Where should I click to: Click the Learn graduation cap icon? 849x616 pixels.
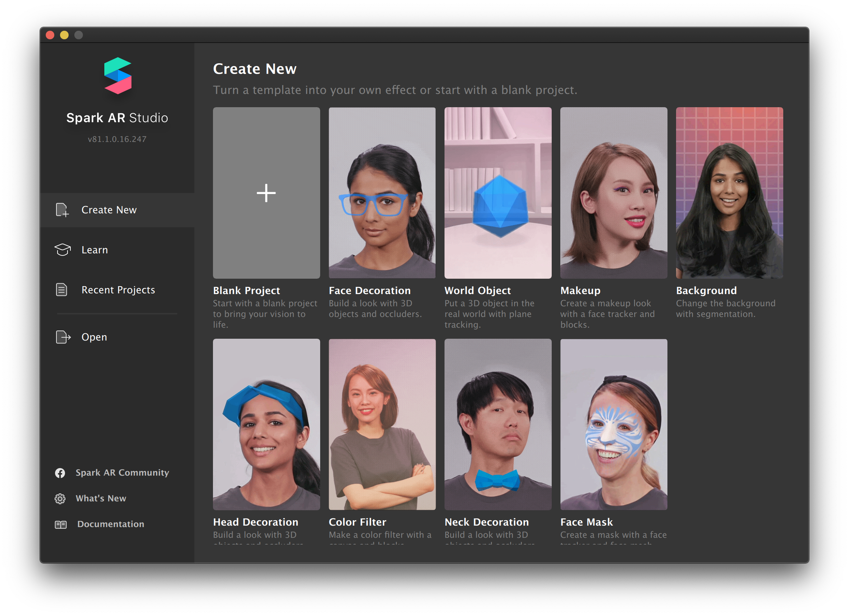click(x=63, y=250)
